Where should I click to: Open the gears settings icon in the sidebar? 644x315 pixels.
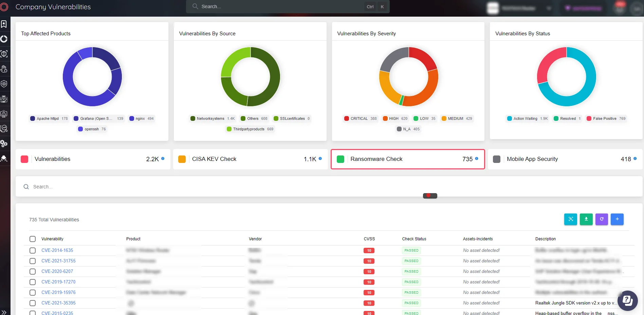tap(4, 144)
